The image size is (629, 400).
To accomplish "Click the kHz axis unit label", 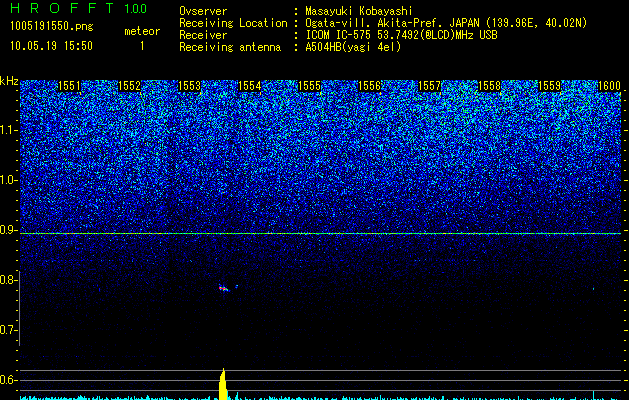I will [x=9, y=81].
